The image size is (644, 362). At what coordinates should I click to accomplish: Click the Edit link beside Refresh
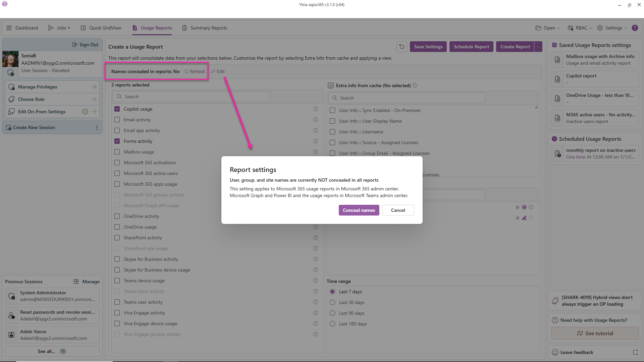[218, 71]
